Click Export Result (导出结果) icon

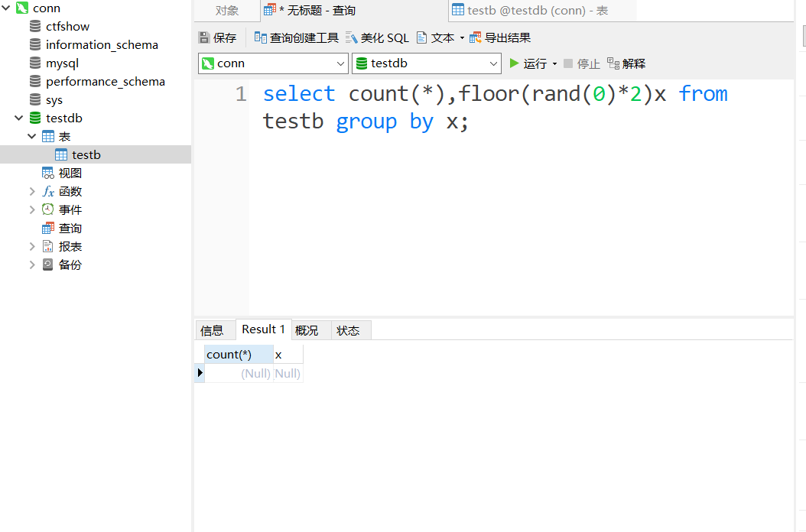476,37
